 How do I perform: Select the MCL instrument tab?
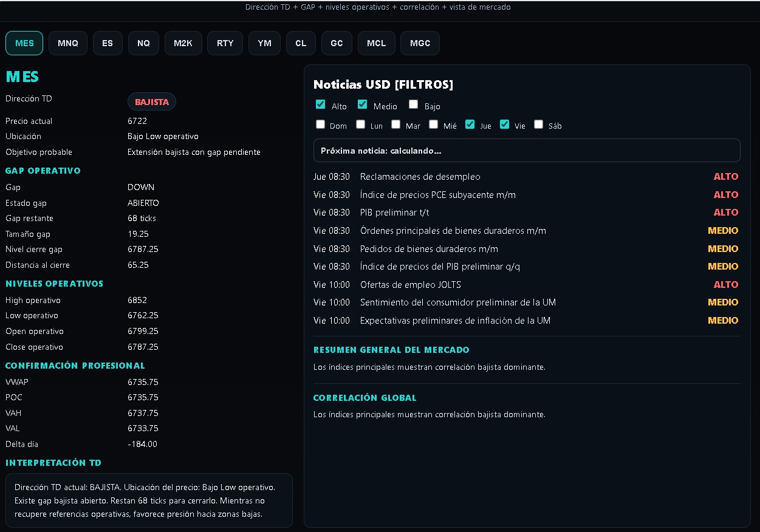pyautogui.click(x=376, y=43)
